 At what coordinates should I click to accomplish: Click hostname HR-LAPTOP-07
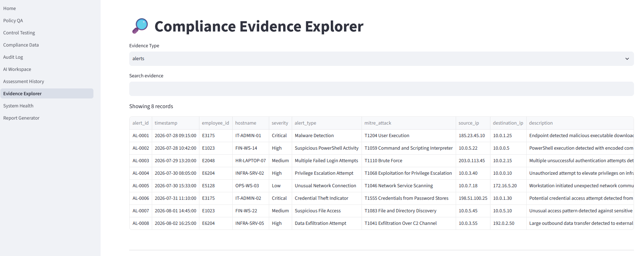tap(251, 161)
